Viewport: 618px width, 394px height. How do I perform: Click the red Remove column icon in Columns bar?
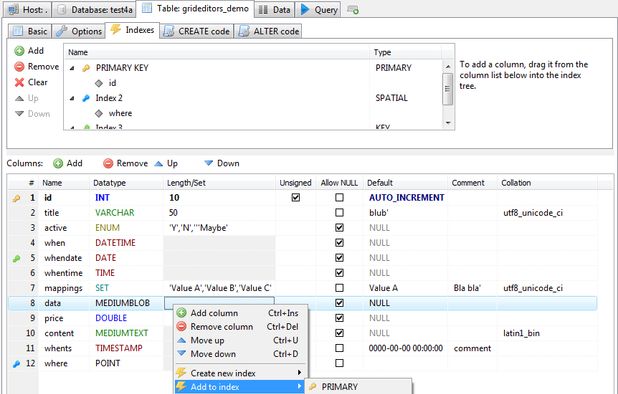(108, 164)
